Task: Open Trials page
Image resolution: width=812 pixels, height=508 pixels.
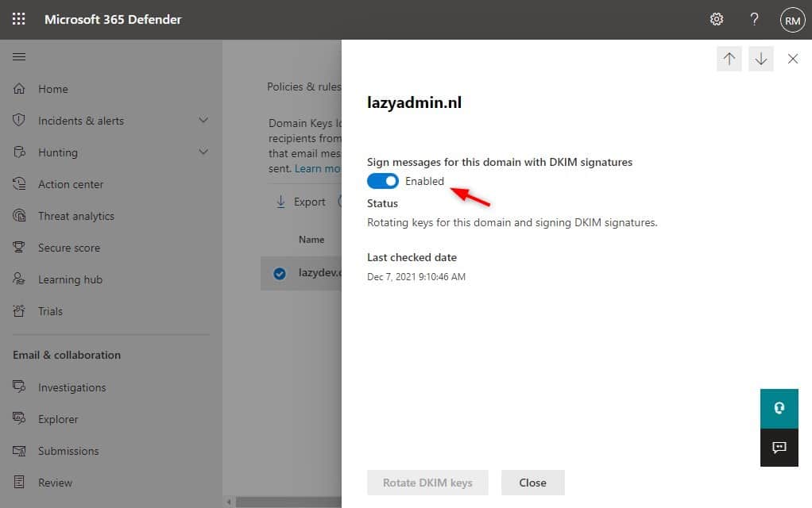Action: pos(50,311)
